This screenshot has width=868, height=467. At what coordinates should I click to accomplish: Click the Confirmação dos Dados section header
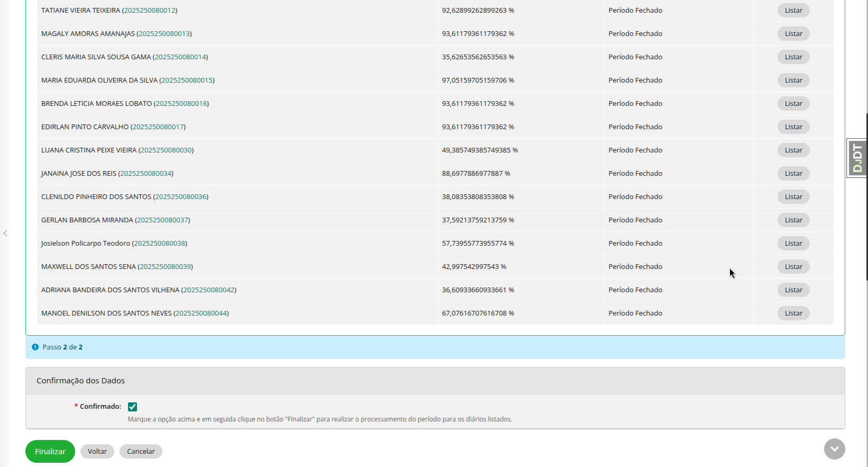pos(435,381)
